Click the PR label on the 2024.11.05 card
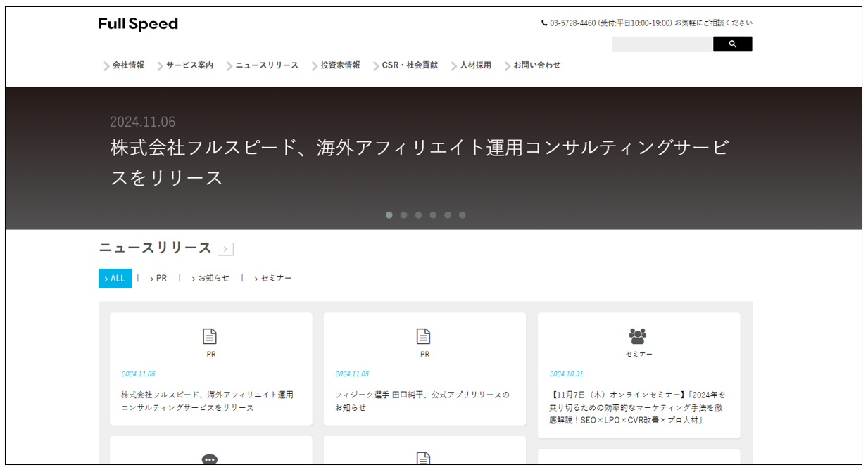Image resolution: width=868 pixels, height=472 pixels. point(424,355)
